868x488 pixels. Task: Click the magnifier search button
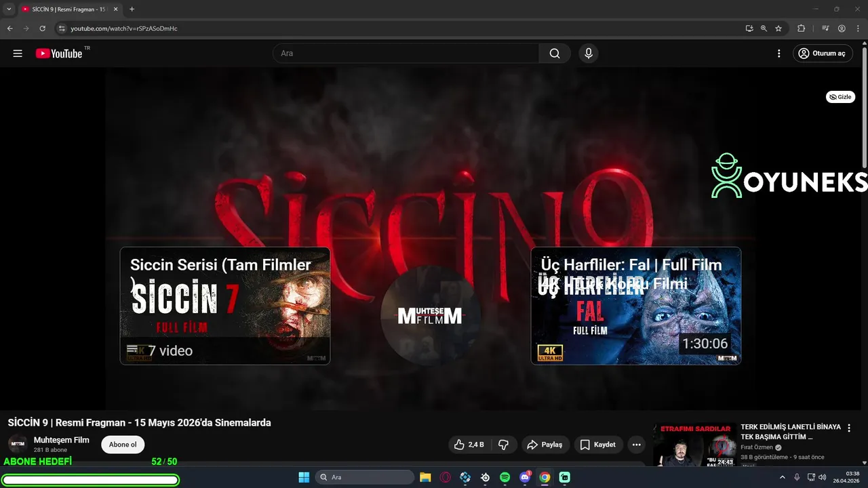click(555, 54)
